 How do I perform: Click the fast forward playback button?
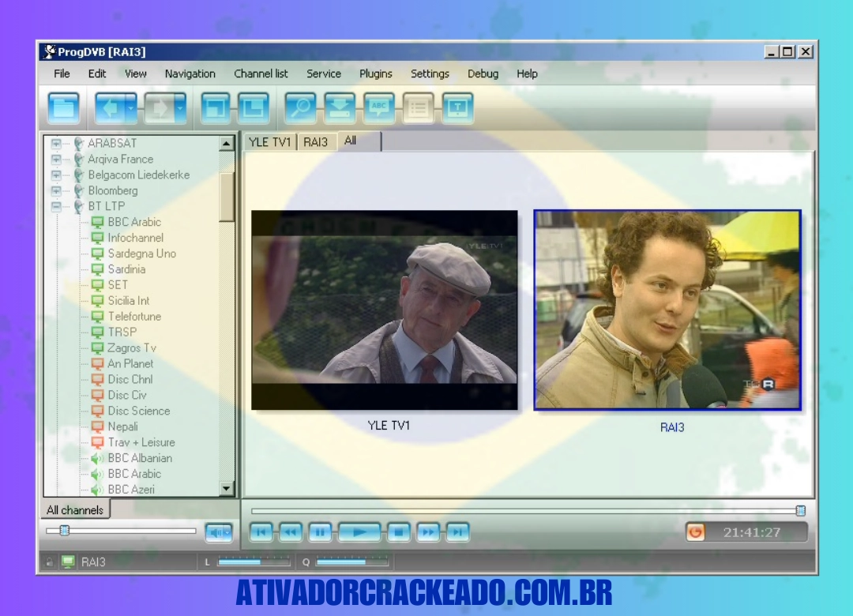[428, 531]
